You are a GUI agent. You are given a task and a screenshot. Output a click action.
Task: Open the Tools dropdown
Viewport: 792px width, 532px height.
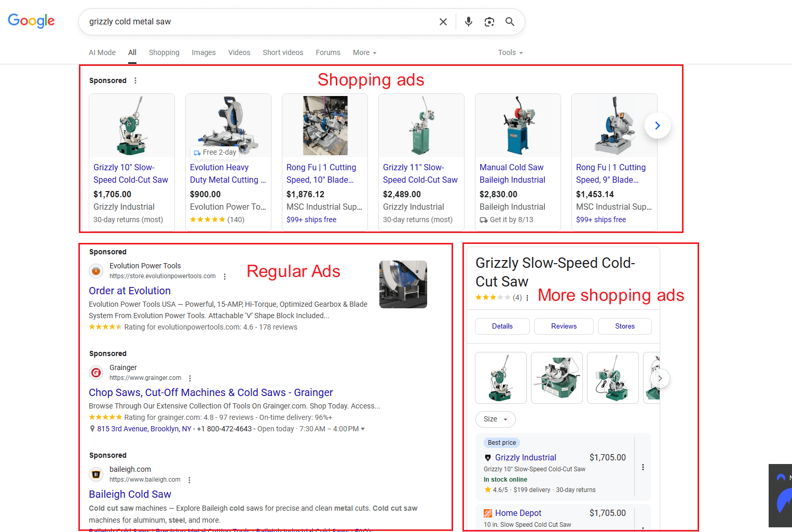[x=509, y=52]
